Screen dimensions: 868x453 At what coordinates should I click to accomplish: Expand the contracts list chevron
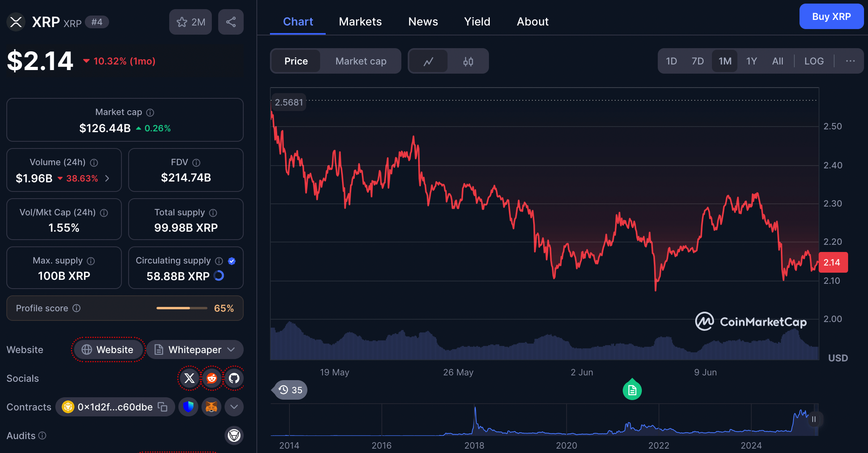(234, 407)
